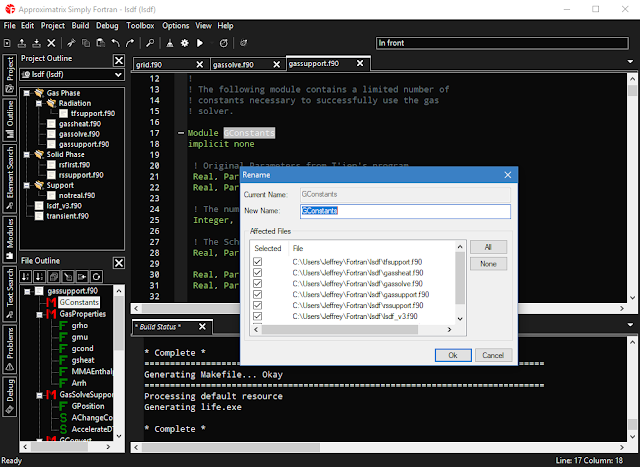
Task: Click the New File toolbar icon
Action: [7, 43]
